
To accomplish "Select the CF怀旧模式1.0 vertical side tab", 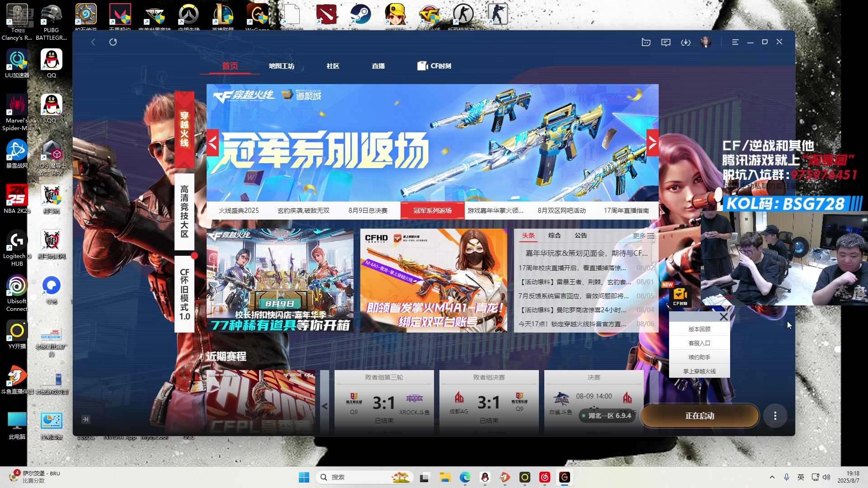I will point(184,294).
